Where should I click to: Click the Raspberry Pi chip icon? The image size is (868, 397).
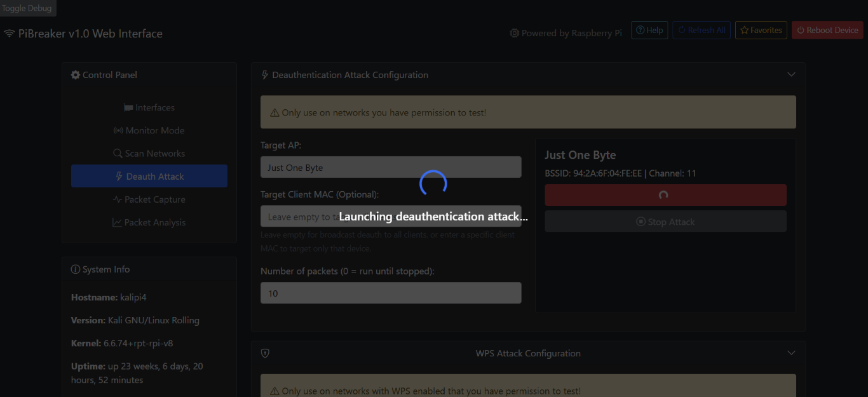click(515, 33)
